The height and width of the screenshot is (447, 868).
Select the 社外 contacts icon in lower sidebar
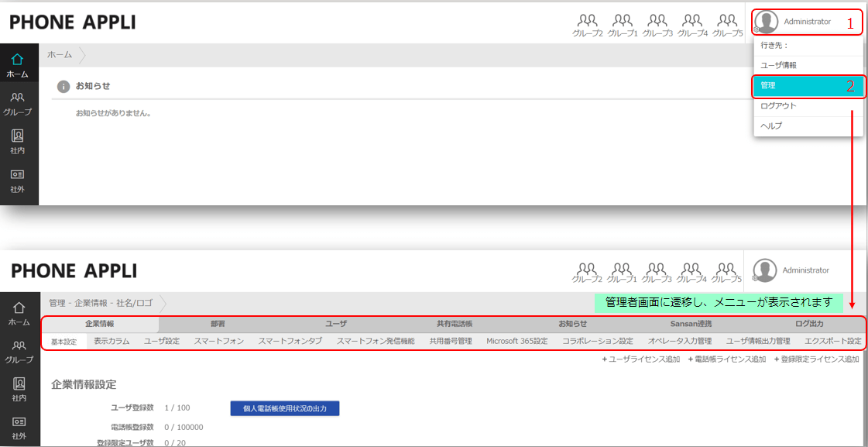point(19,429)
